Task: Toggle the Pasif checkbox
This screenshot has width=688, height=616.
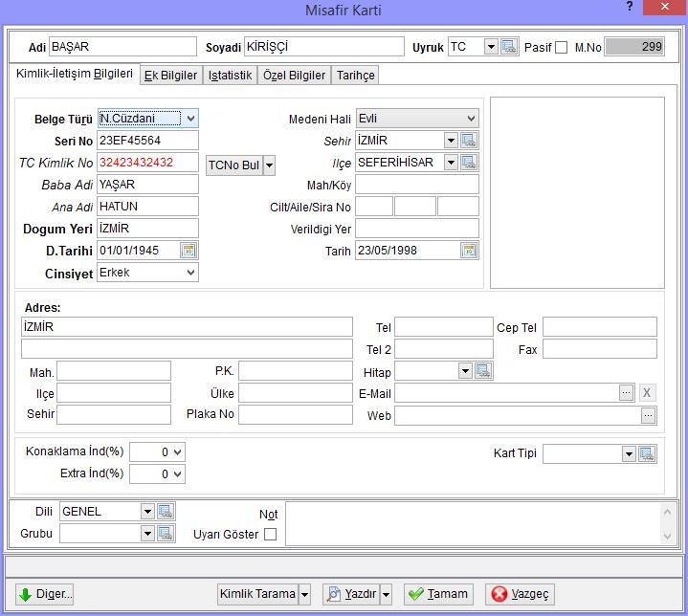Action: [561, 47]
